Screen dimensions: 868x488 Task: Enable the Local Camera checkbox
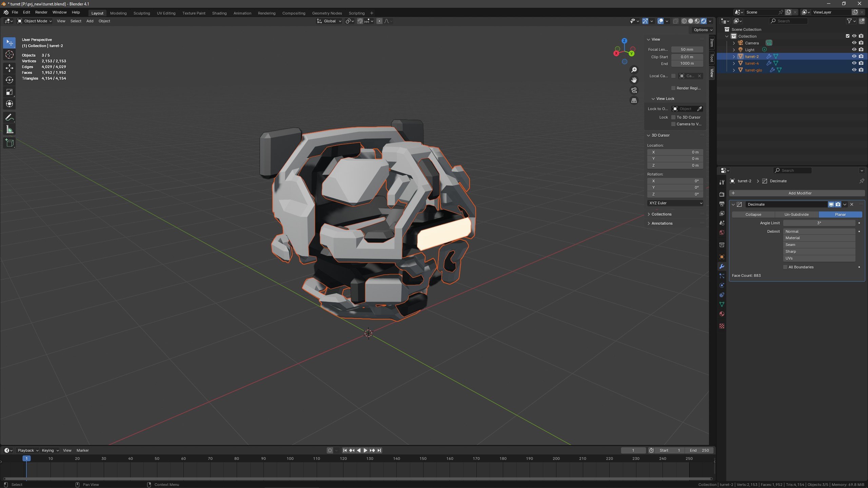[673, 76]
